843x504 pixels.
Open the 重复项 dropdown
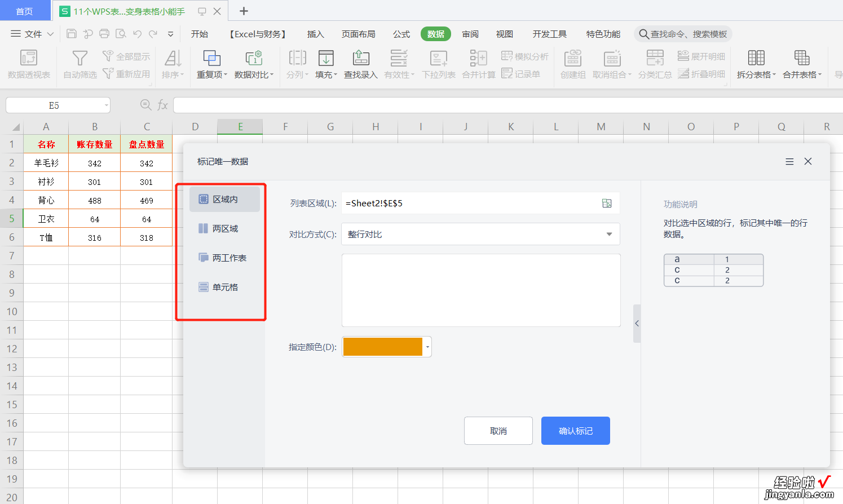click(212, 64)
